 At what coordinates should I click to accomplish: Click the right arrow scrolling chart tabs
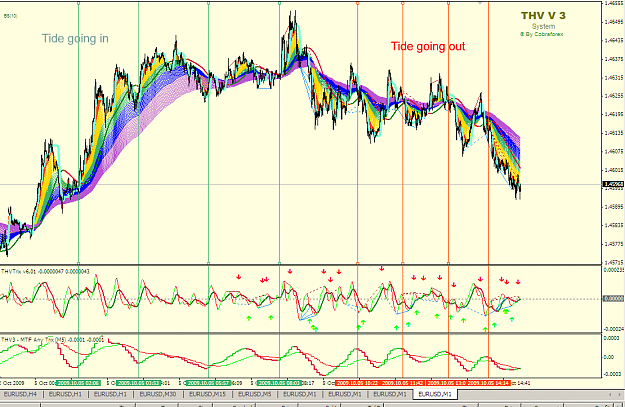tap(620, 394)
